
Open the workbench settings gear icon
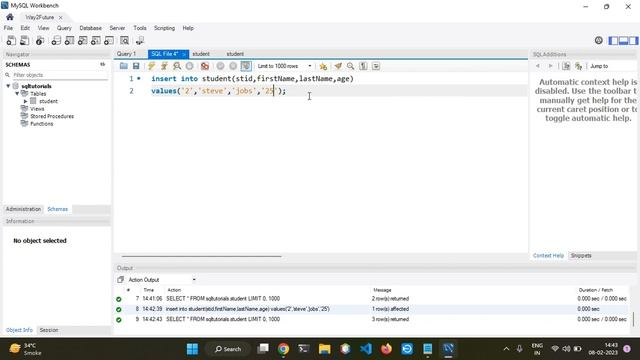point(599,40)
